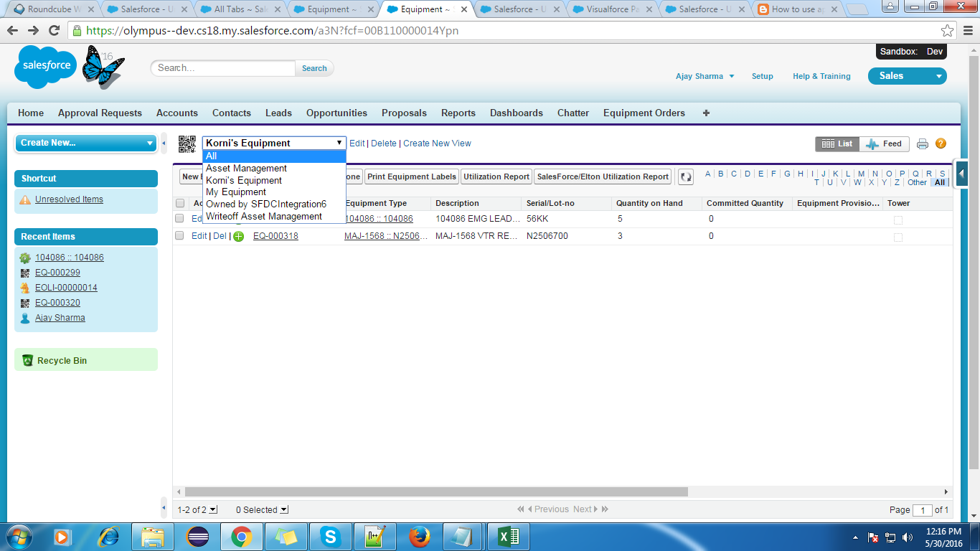Close the Korni's Equipment view dropdown
The width and height of the screenshot is (980, 551).
point(274,143)
